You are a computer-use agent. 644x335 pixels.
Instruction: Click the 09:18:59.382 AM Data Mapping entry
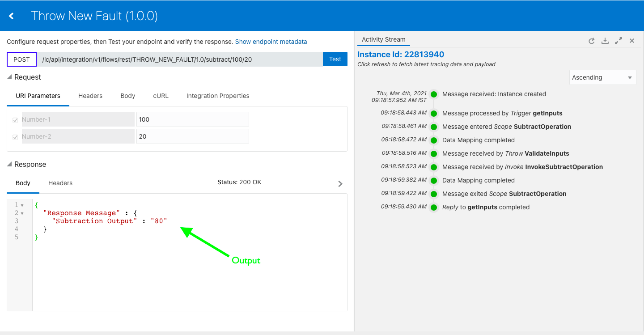pos(479,180)
